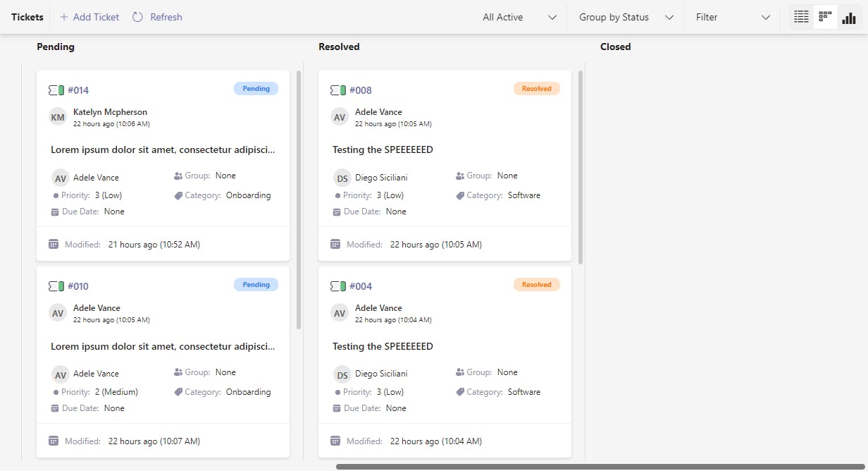Expand the All Active dropdown
This screenshot has height=471, width=868.
pos(520,17)
